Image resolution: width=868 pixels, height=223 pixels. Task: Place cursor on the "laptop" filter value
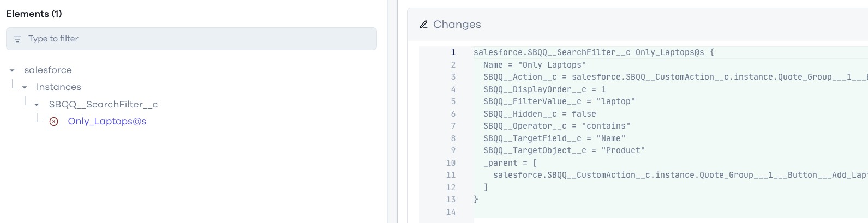pos(615,101)
